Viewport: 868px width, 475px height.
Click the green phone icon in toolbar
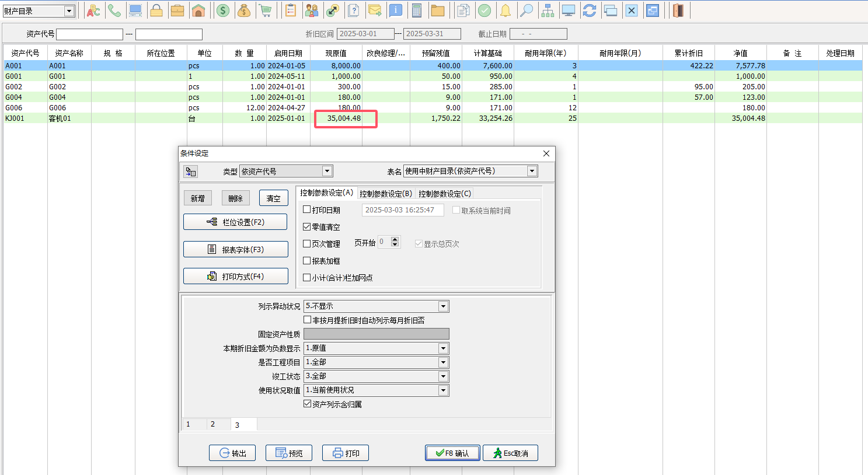coord(114,11)
